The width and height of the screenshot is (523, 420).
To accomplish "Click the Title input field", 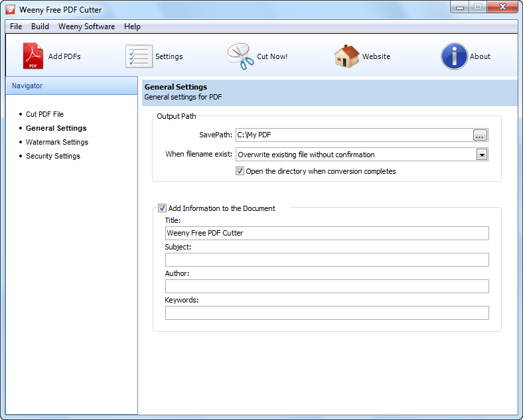I will (327, 233).
